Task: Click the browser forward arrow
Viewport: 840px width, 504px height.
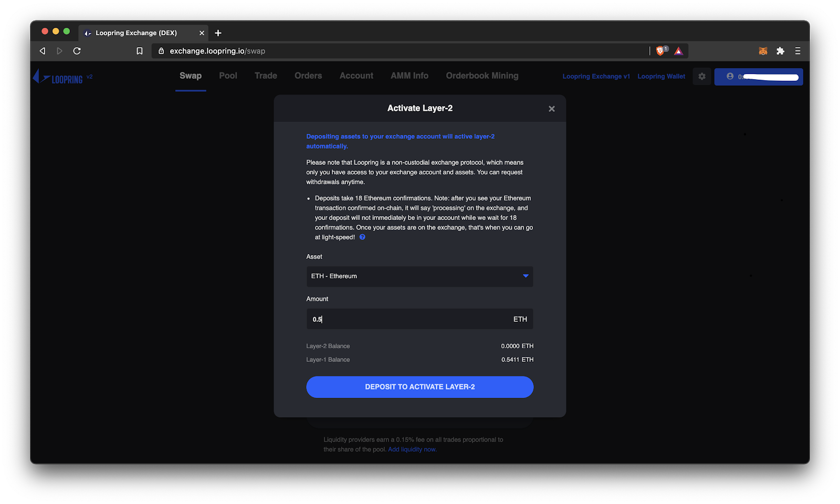Action: pos(59,51)
